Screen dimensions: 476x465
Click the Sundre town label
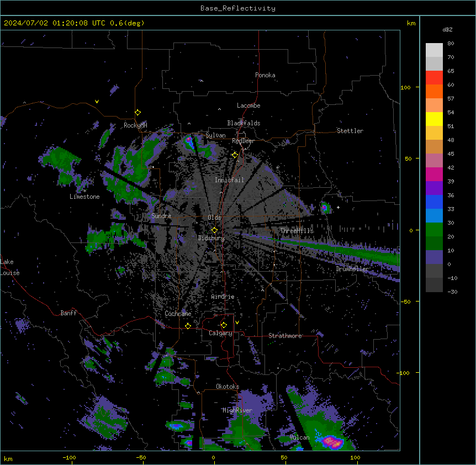pyautogui.click(x=161, y=216)
